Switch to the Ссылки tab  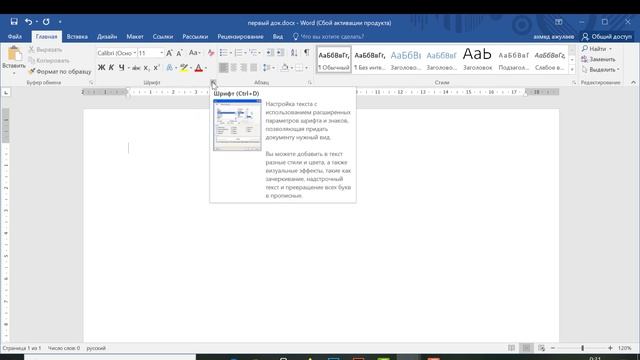click(x=163, y=37)
